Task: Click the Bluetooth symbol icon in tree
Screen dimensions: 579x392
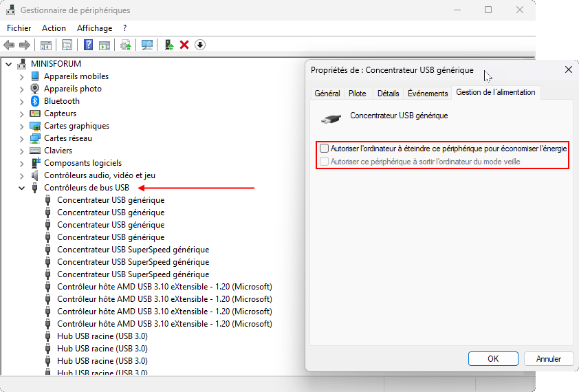Action: click(35, 101)
